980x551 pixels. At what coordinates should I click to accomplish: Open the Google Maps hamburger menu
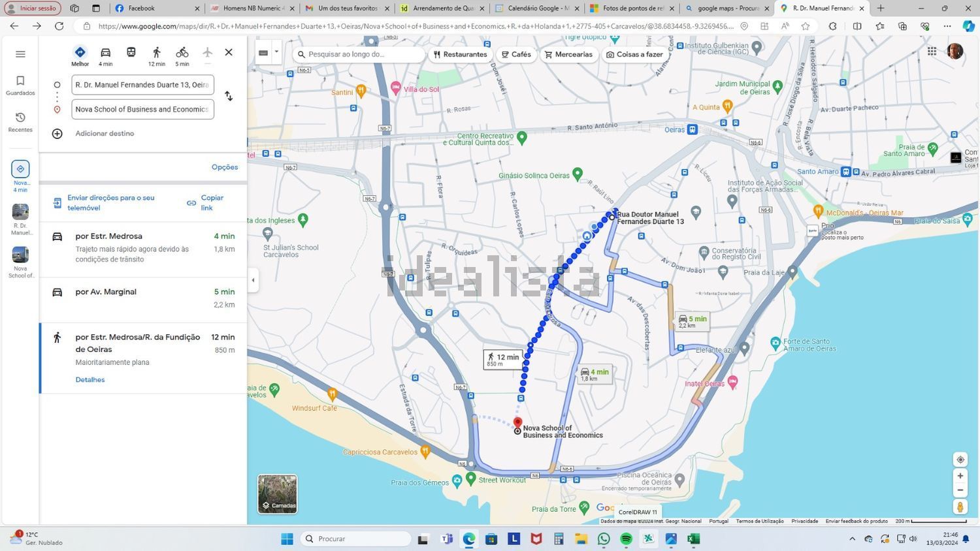20,54
